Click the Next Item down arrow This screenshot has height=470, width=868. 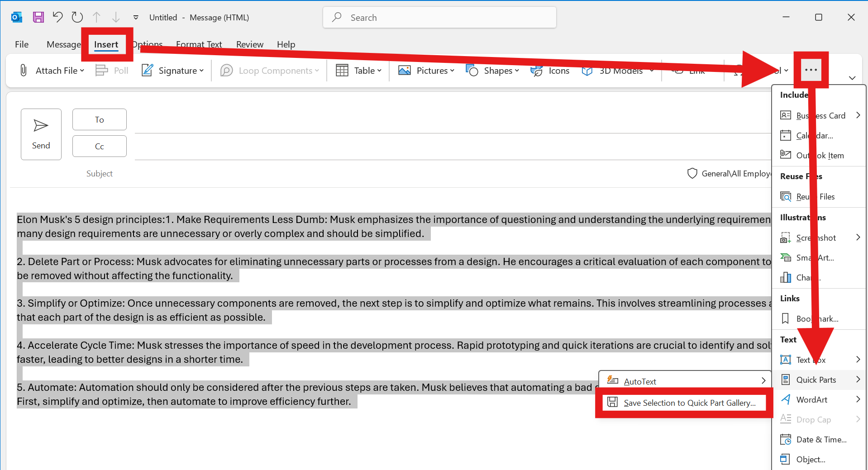(x=116, y=17)
